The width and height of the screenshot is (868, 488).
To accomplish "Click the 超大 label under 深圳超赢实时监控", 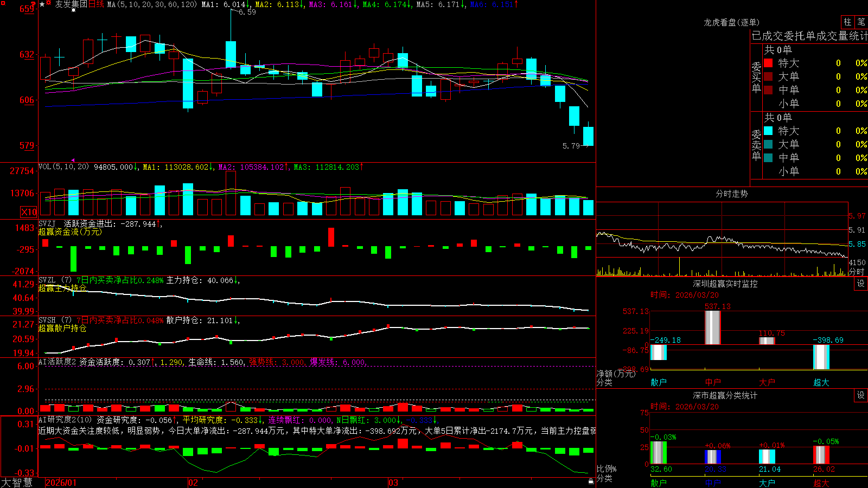I will click(821, 382).
